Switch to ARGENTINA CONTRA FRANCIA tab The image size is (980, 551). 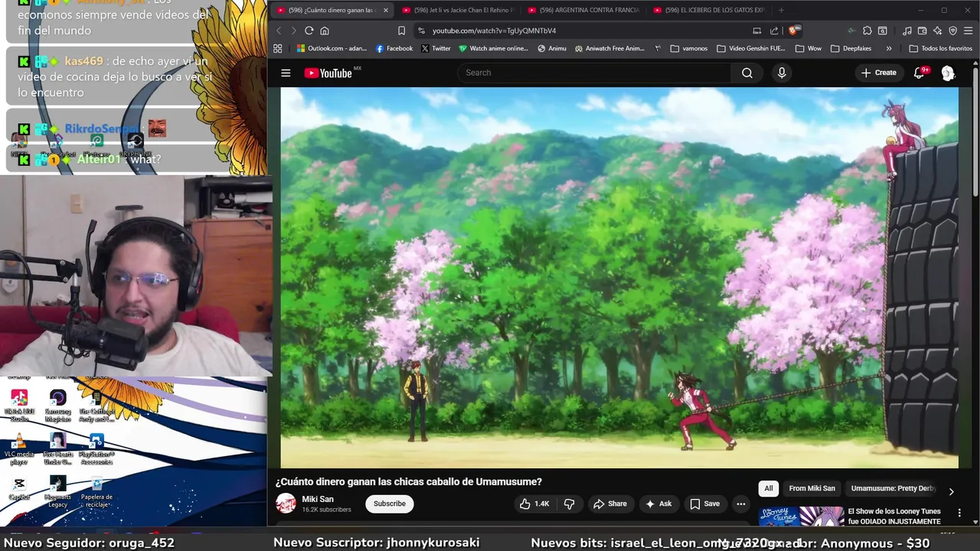[583, 10]
